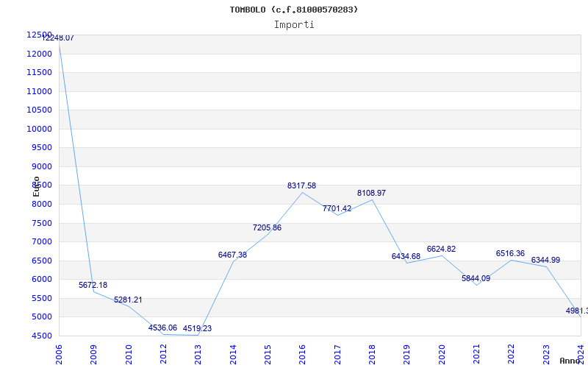Image resolution: width=588 pixels, height=368 pixels.
Task: Select the 2023 x-axis label
Action: 546,355
